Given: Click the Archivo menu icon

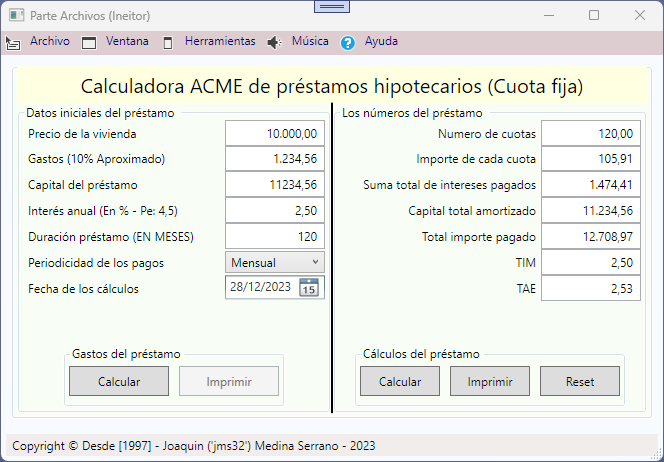Looking at the screenshot, I should [x=13, y=43].
